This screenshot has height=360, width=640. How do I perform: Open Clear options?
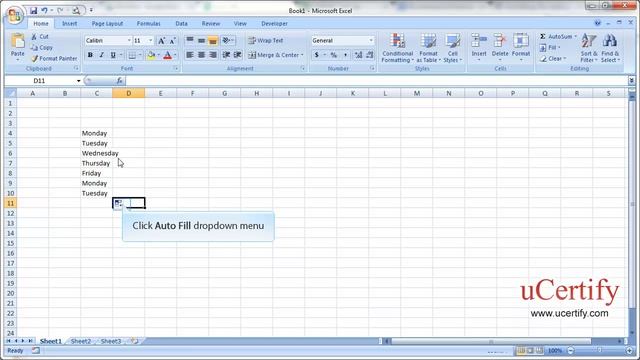pyautogui.click(x=552, y=58)
